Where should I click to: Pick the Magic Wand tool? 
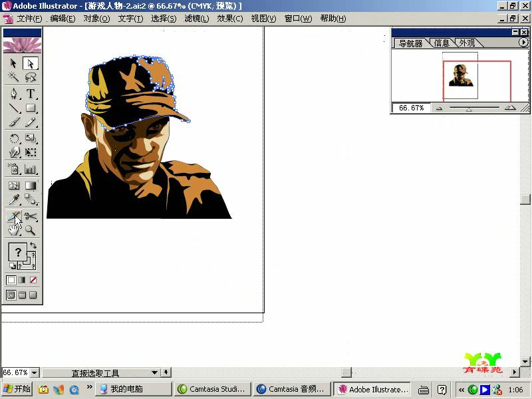(x=13, y=77)
